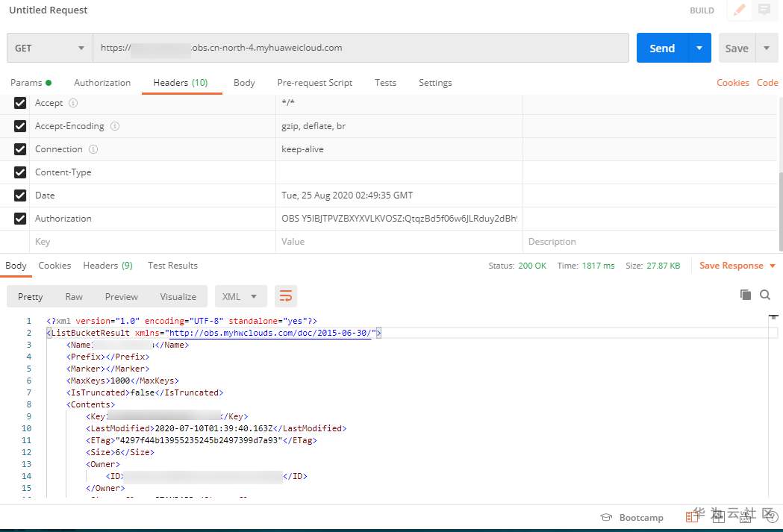Switch to the Pre-request Script tab
783x532 pixels.
[x=314, y=83]
